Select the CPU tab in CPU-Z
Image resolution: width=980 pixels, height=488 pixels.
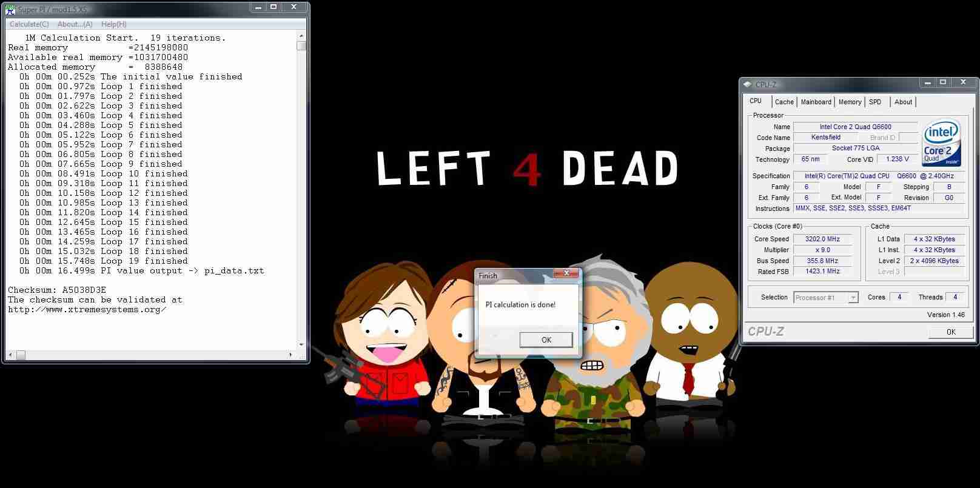(x=756, y=101)
